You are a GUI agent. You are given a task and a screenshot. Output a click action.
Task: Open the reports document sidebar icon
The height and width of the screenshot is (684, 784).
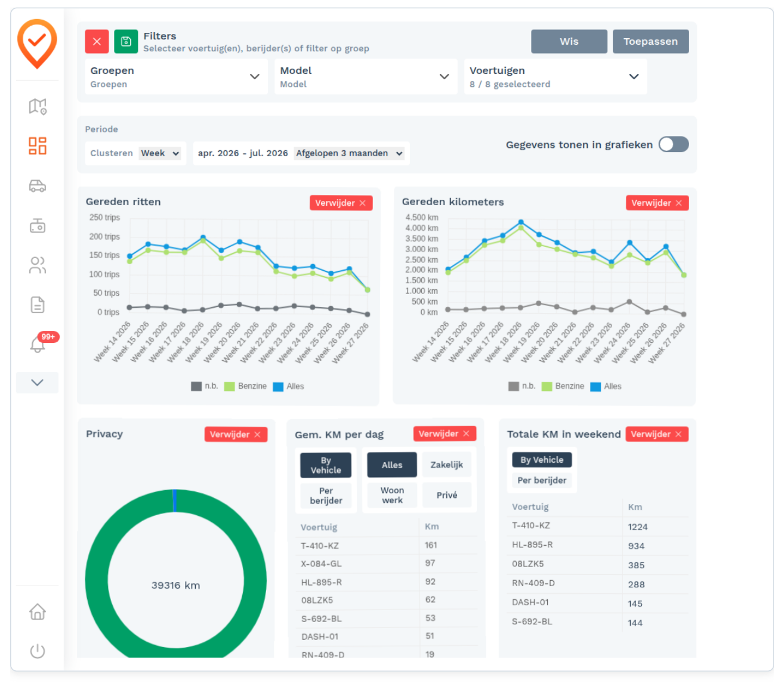(38, 305)
